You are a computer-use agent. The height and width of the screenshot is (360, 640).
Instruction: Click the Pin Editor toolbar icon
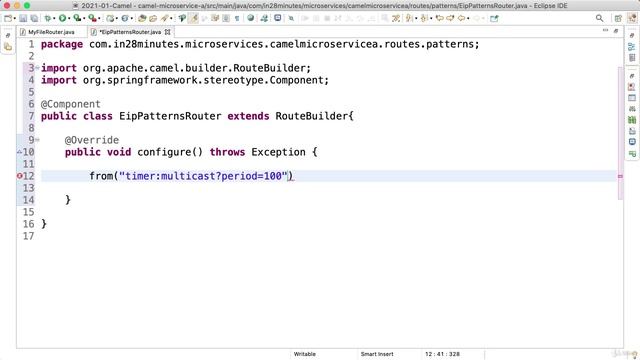coord(494,18)
